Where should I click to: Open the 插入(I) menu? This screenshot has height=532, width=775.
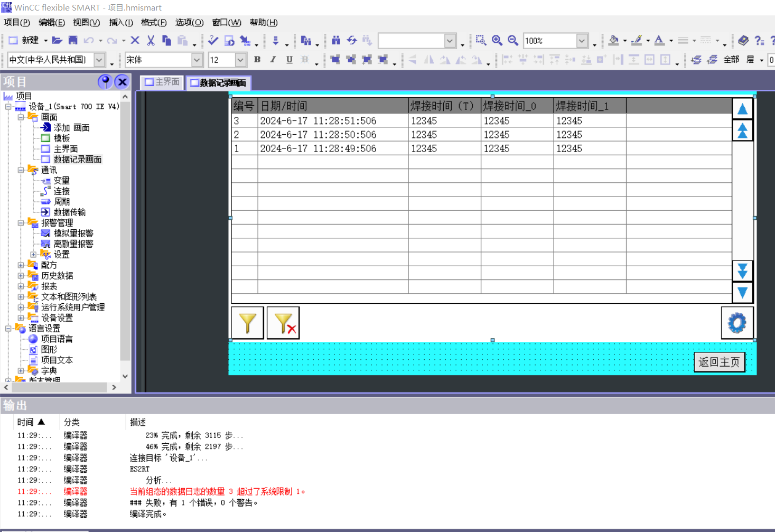120,22
